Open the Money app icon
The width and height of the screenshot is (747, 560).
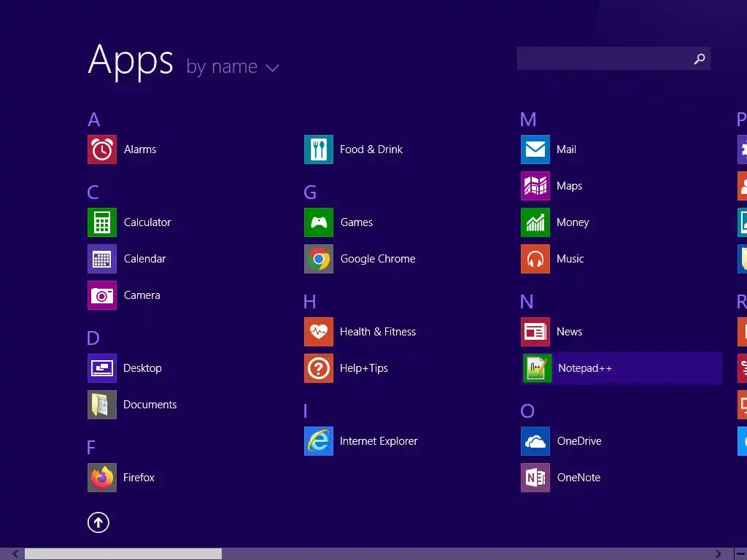[x=535, y=222]
